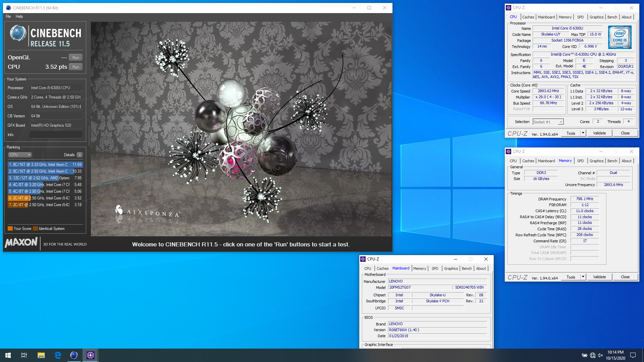
Task: Open Graphics tab in CPU-Z Memory window
Action: 596,161
